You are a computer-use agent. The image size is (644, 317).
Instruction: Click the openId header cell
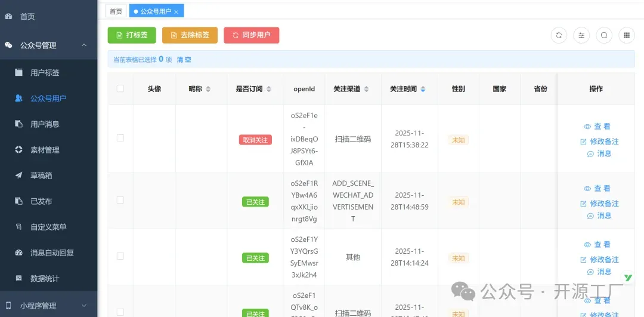pos(304,89)
